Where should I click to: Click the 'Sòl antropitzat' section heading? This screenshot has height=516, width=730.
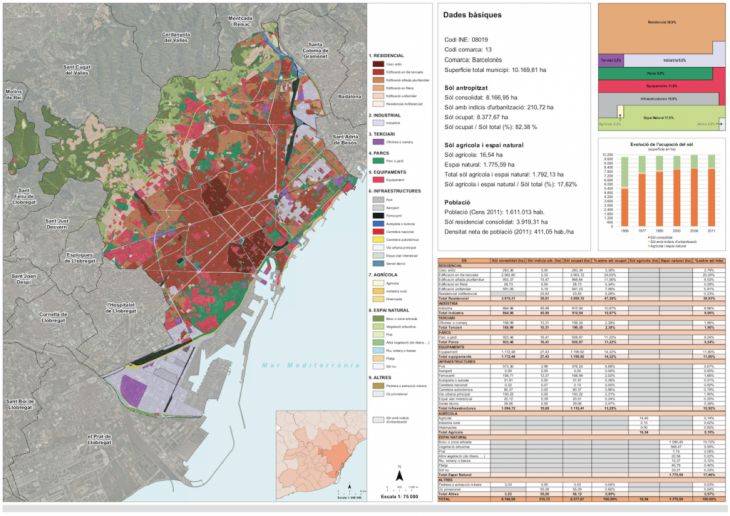point(470,87)
